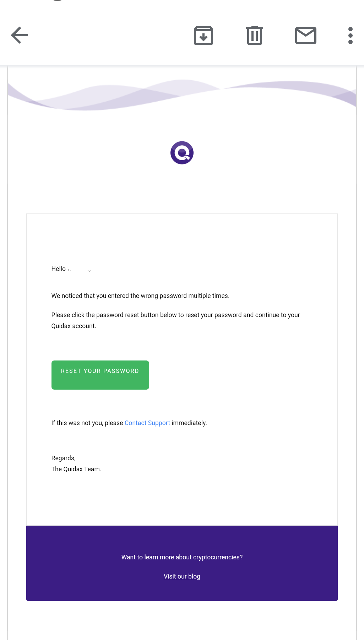Tap the wavy purple header banner
The width and height of the screenshot is (364, 640).
pos(182,94)
